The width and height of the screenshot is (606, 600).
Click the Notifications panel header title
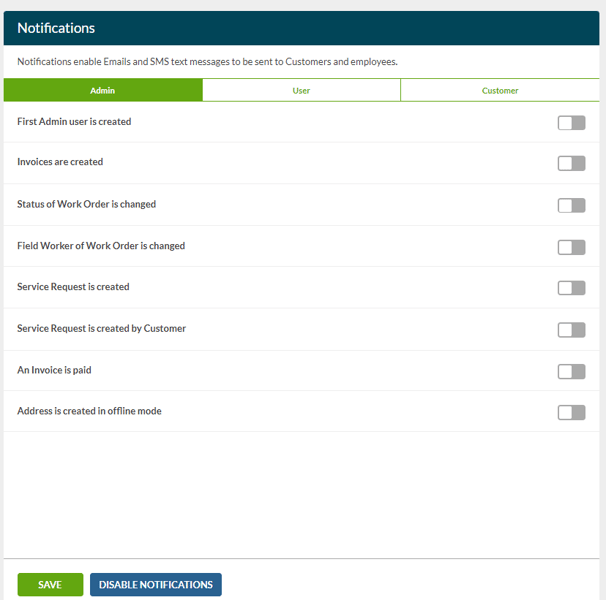[x=56, y=28]
